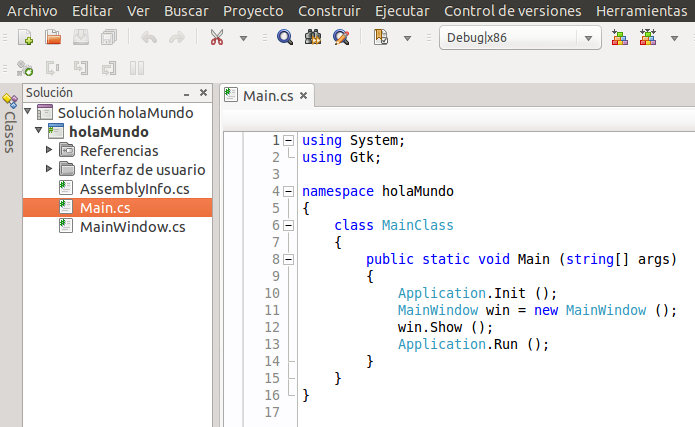Collapse the holaMundo project node
Viewport: 695px width, 427px height.
click(39, 130)
